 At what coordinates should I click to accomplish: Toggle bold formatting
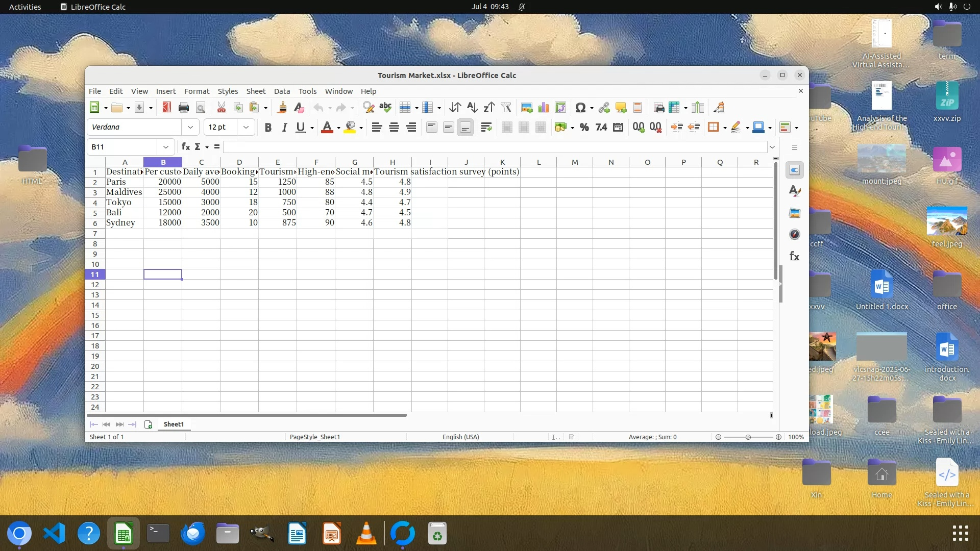[268, 128]
